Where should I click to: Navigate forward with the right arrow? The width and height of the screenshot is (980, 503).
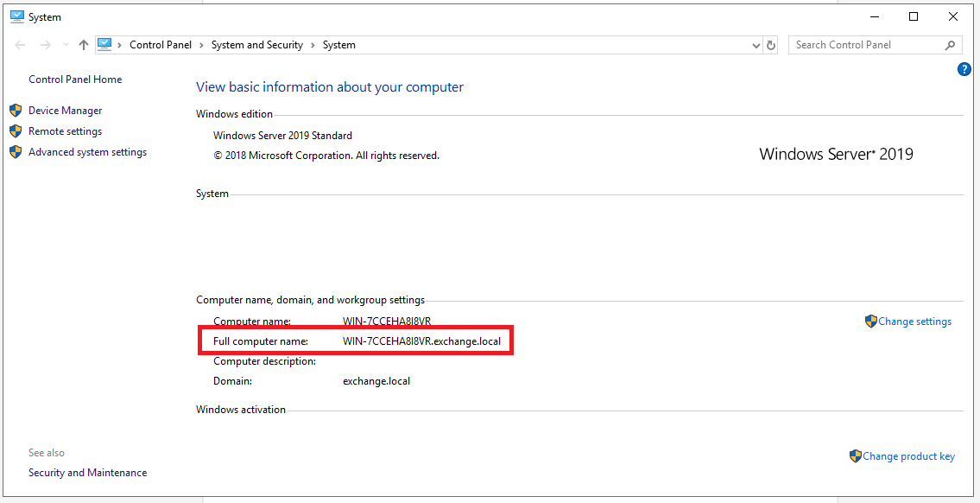(45, 45)
